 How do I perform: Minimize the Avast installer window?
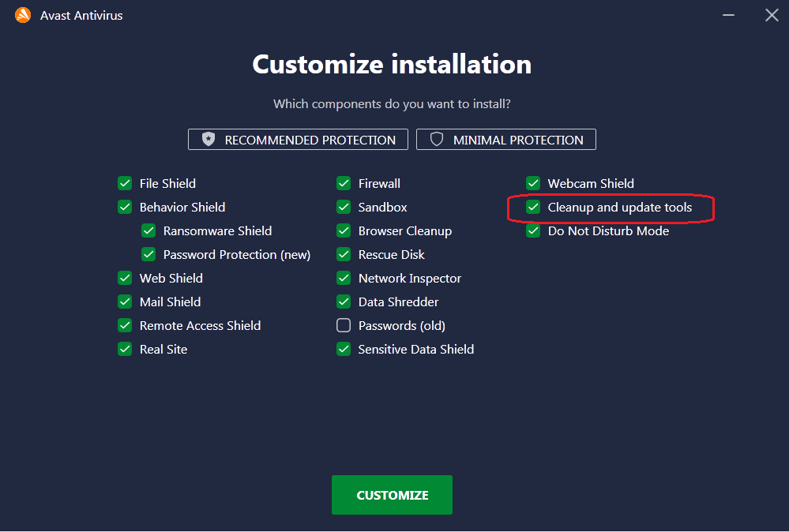[x=726, y=15]
